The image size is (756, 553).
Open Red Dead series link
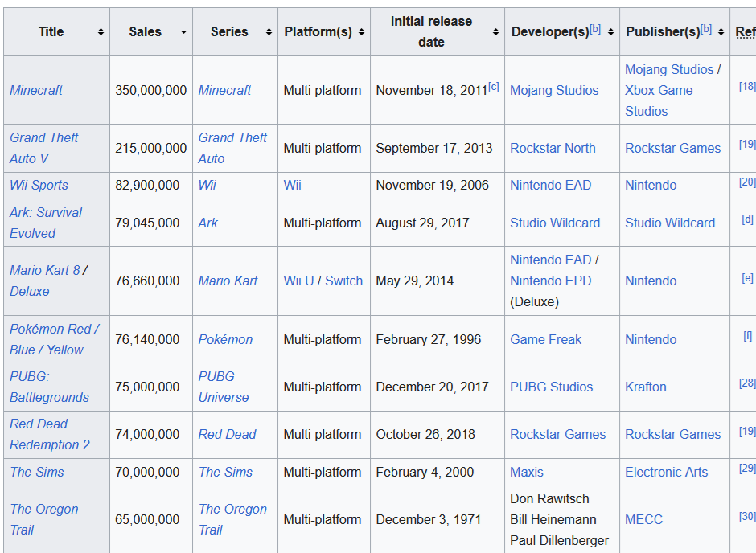click(x=227, y=435)
